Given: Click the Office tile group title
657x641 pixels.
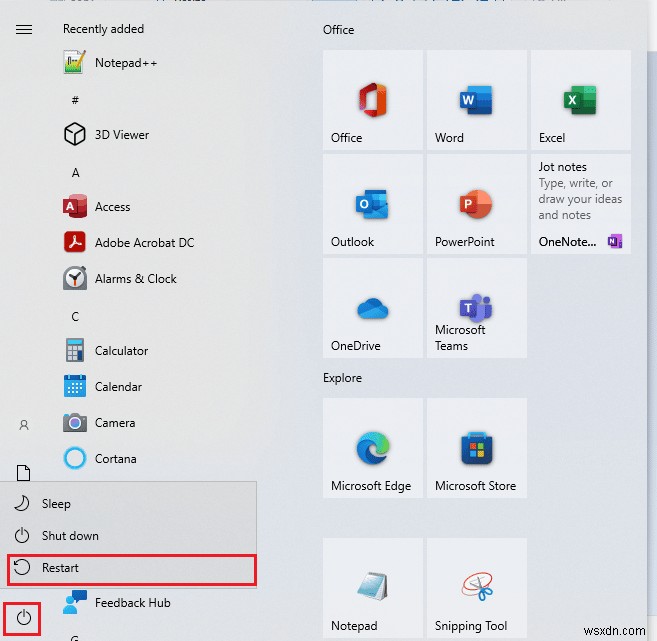Looking at the screenshot, I should point(338,30).
